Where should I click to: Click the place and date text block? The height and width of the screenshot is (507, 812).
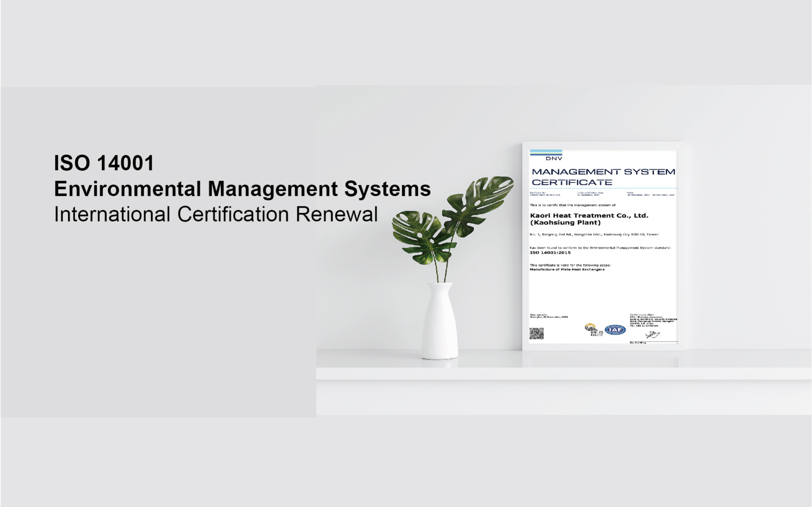pyautogui.click(x=549, y=316)
